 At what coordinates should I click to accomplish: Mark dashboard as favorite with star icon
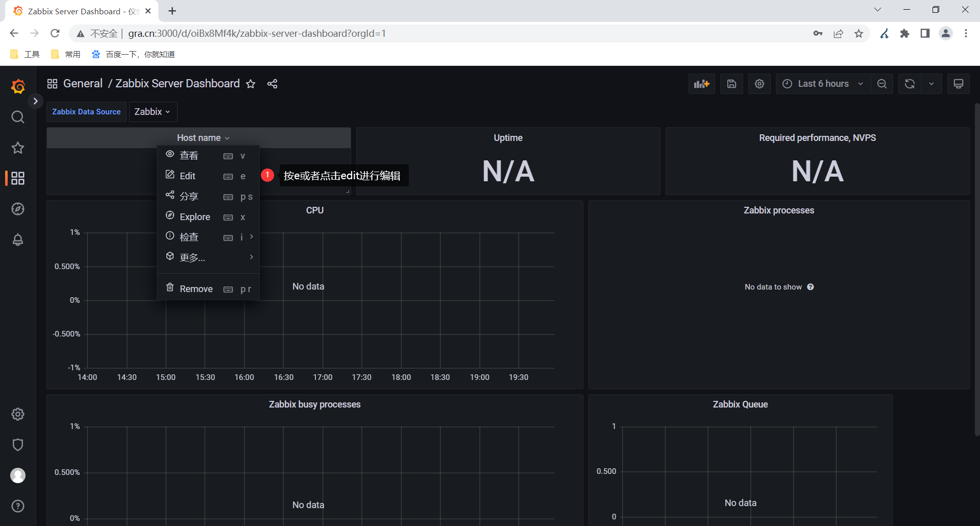click(251, 84)
